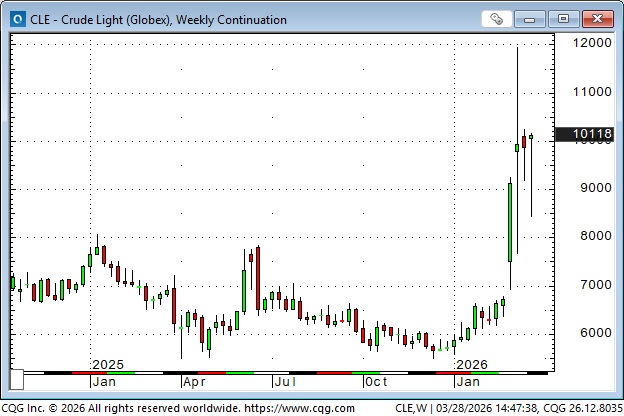Select the Jan 2026 marker on time axis
Viewport: 624px width, 416px height.
click(x=467, y=381)
